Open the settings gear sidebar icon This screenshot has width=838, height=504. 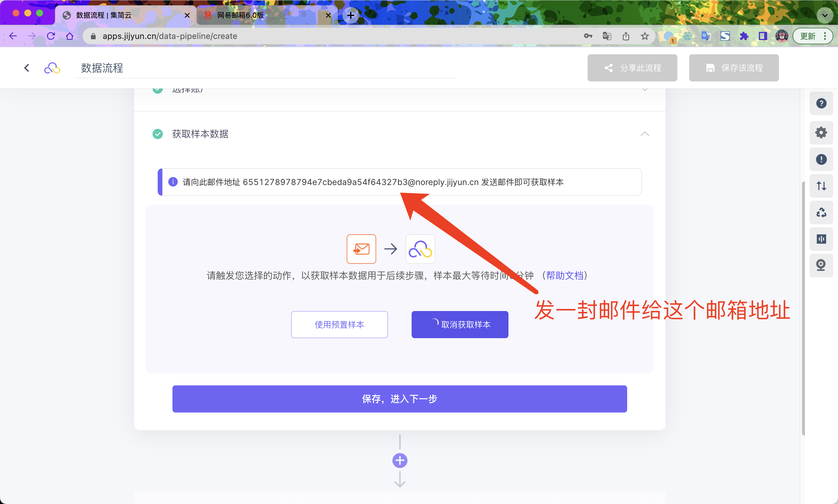coord(821,132)
